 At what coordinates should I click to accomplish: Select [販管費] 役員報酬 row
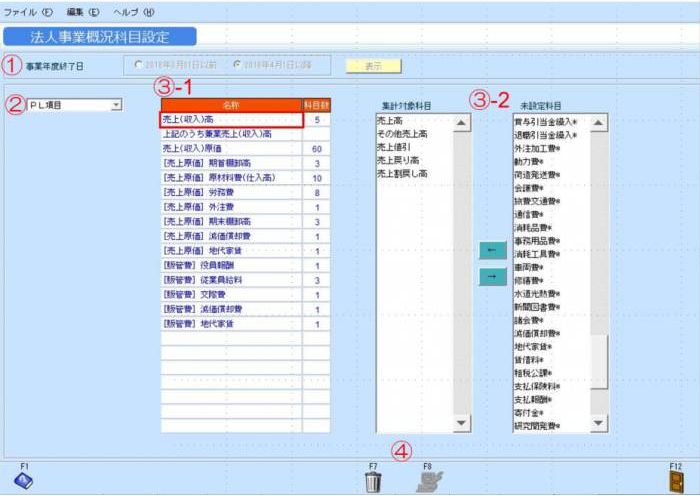click(246, 266)
